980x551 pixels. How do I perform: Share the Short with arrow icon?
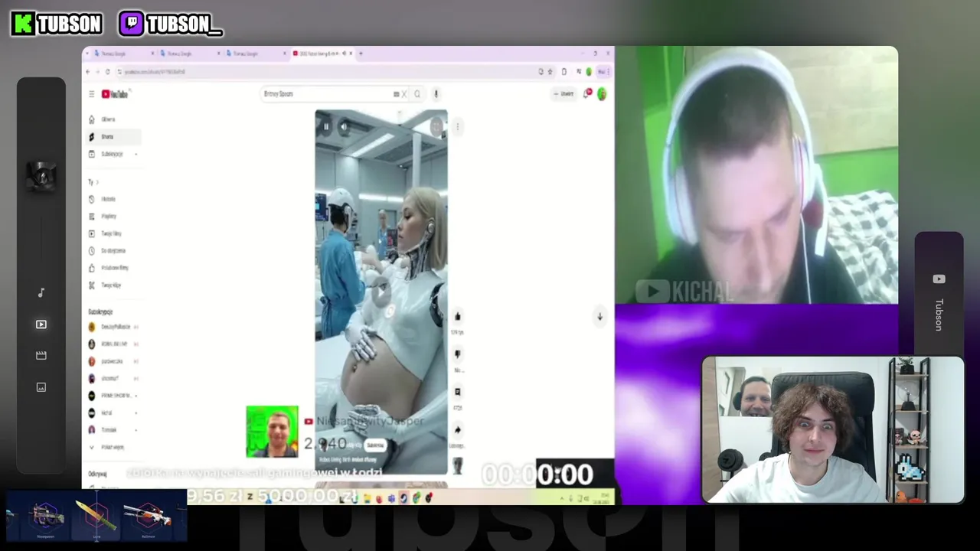point(458,430)
